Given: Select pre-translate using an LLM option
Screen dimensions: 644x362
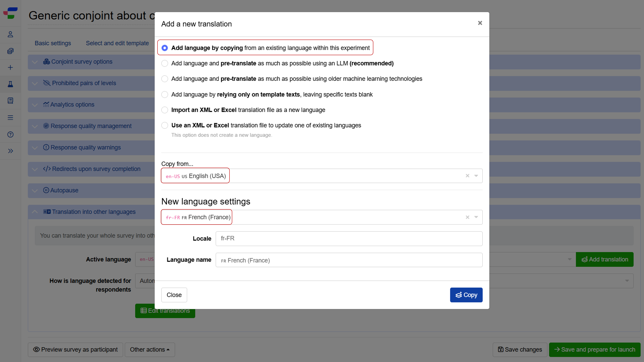Looking at the screenshot, I should pos(165,63).
